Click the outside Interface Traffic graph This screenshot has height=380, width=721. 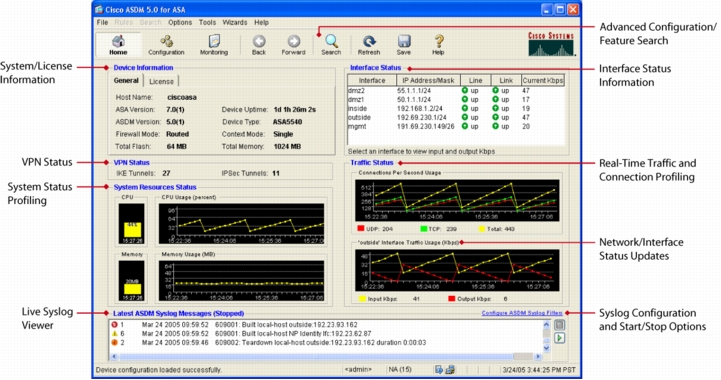457,271
